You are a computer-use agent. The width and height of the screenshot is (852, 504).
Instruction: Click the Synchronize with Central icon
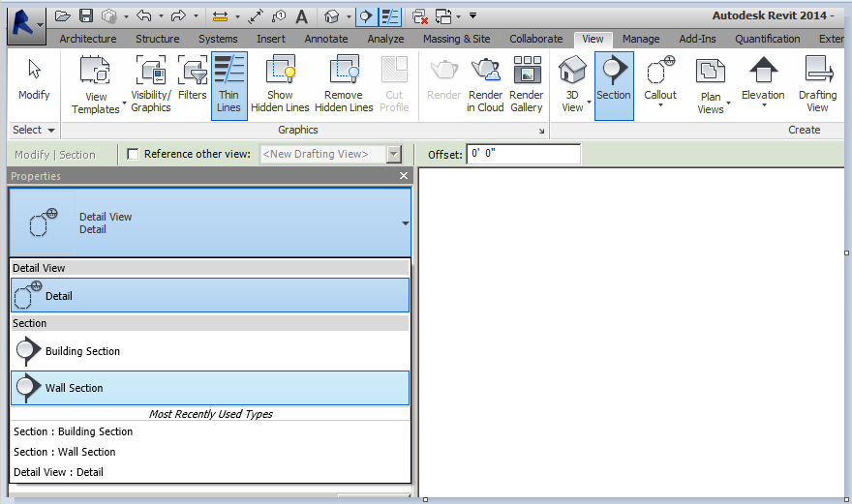[109, 16]
